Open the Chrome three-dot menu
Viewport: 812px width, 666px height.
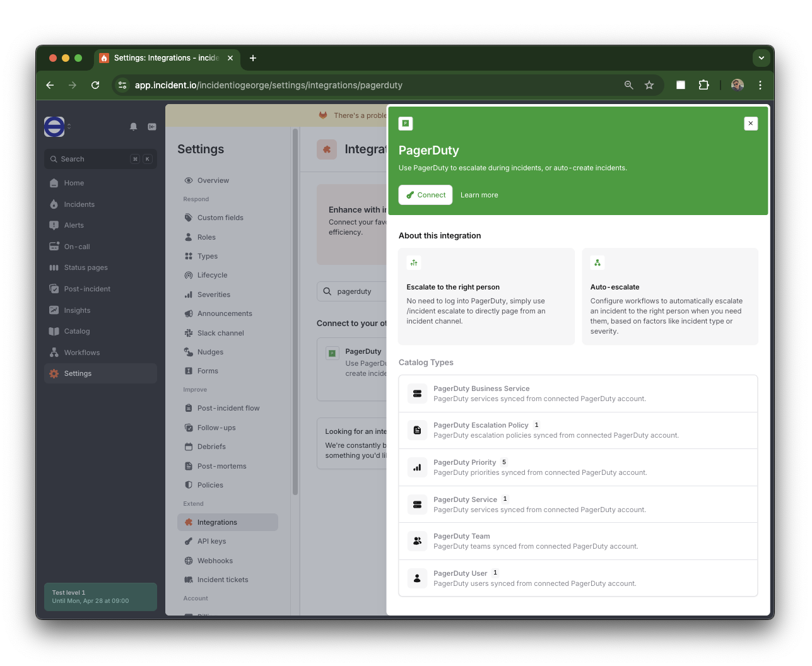[x=760, y=85]
